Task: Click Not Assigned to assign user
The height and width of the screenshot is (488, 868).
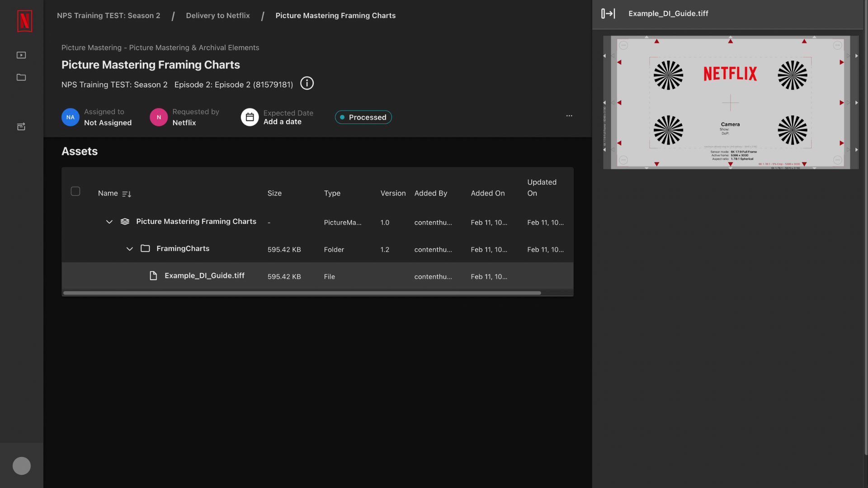Action: 108,122
